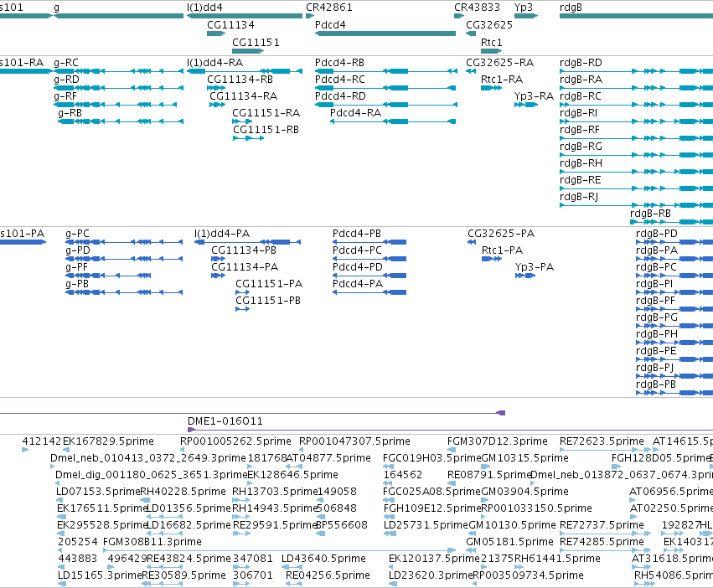Select the rdgB-RJ transcript label
This screenshot has width=713, height=588.
click(579, 197)
